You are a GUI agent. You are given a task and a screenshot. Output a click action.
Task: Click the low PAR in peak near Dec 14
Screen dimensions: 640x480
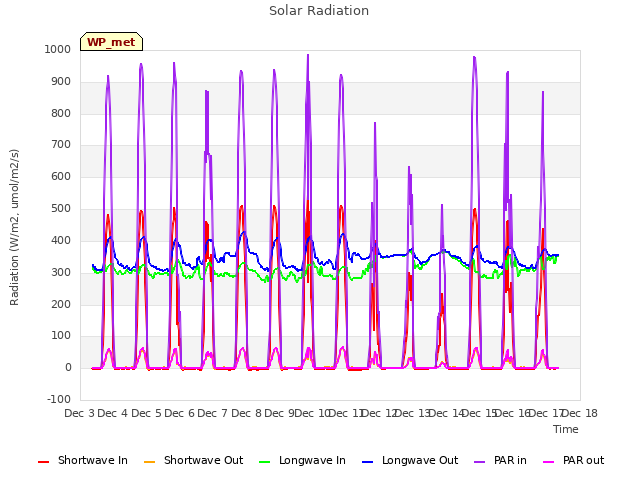[442, 205]
